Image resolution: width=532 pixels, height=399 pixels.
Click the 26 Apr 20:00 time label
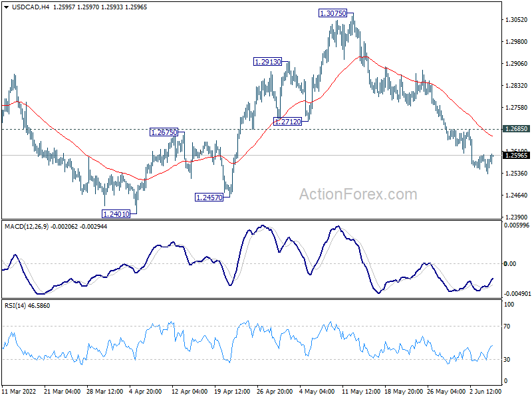tap(275, 391)
